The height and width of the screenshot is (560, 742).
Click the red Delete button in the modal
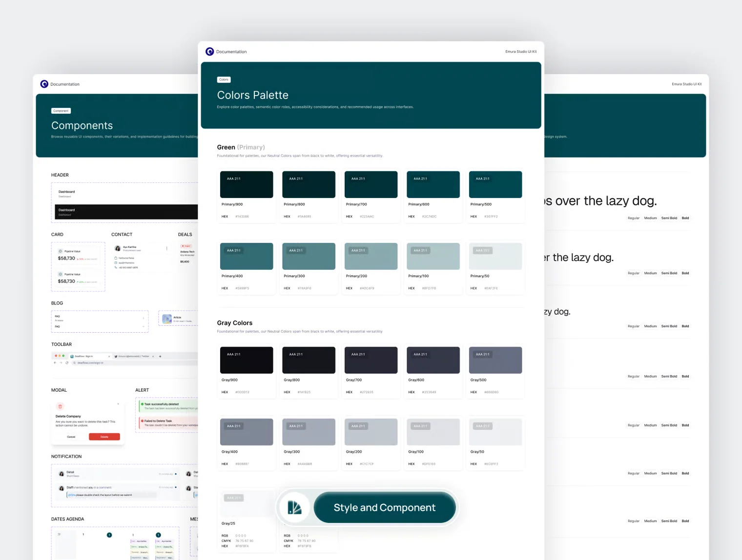104,437
